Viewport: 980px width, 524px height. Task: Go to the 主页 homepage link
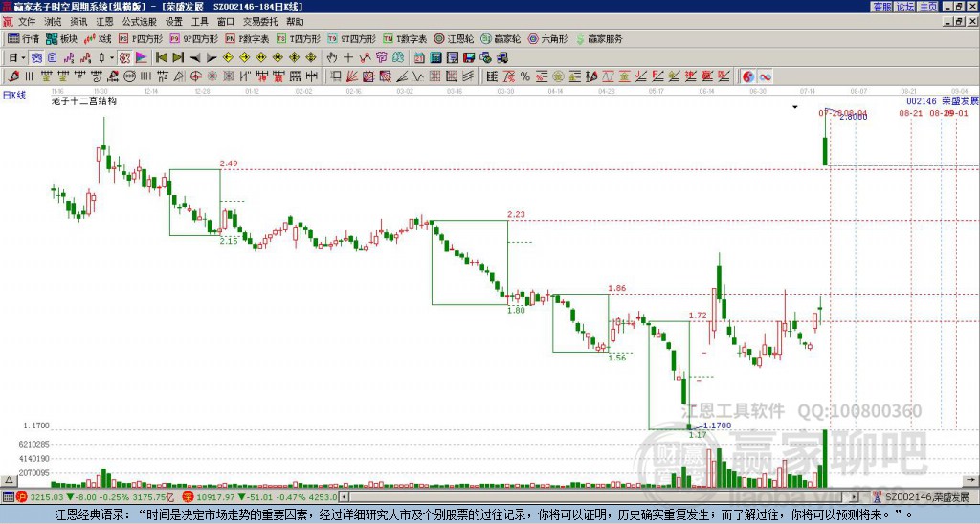tap(928, 6)
